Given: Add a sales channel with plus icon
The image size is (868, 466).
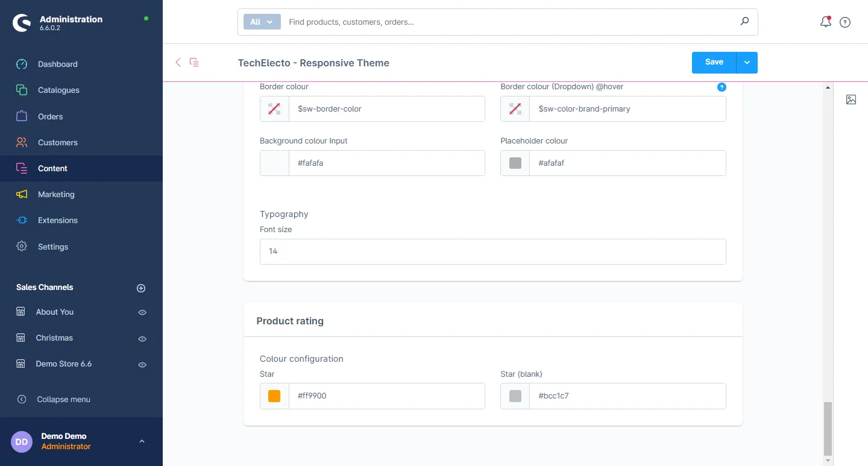Looking at the screenshot, I should pos(141,288).
